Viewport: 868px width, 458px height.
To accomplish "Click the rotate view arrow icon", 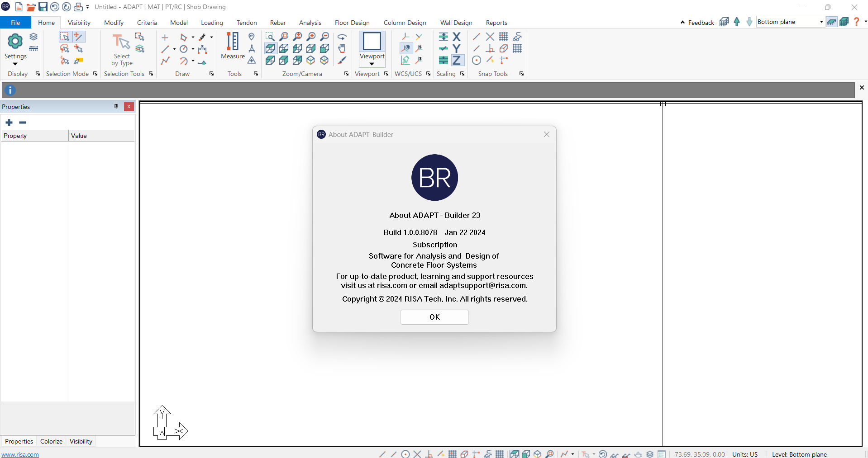I will pyautogui.click(x=342, y=37).
